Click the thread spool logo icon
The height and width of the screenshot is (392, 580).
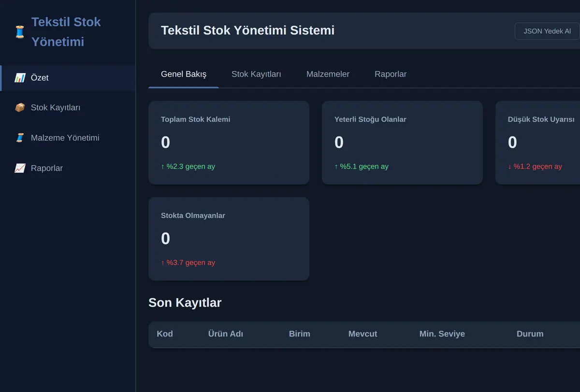(x=19, y=32)
